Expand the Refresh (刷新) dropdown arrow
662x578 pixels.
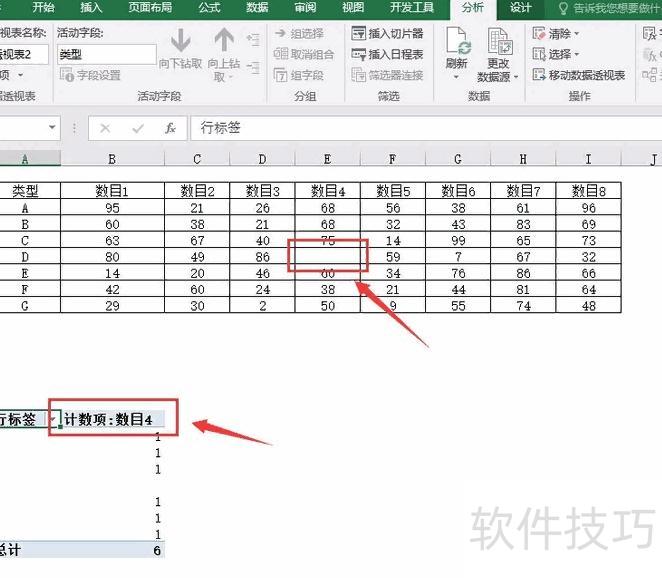point(456,77)
